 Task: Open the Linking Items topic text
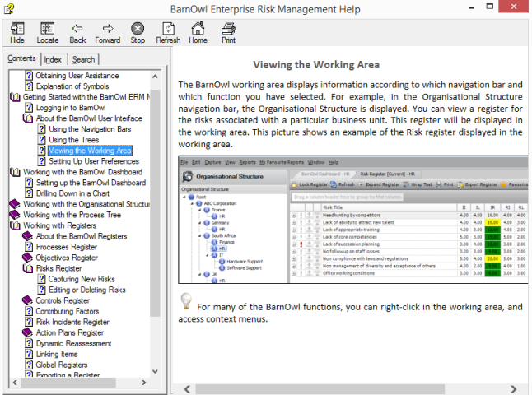coord(57,354)
